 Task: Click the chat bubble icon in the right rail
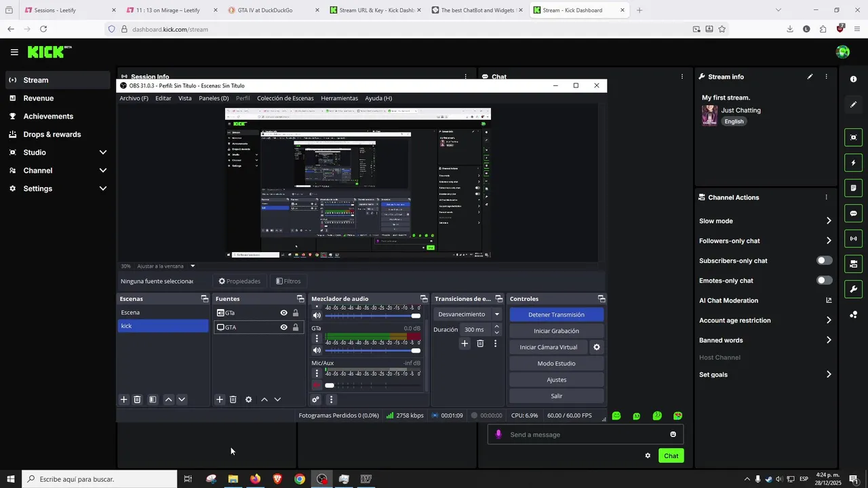tap(853, 213)
